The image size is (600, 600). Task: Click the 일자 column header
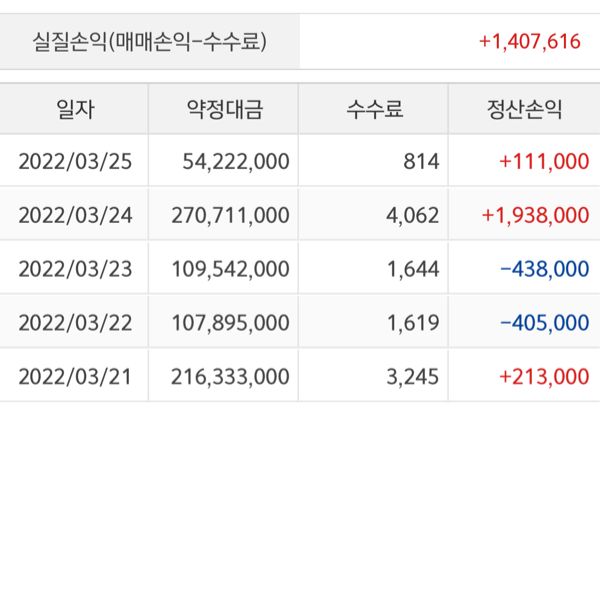(x=74, y=109)
